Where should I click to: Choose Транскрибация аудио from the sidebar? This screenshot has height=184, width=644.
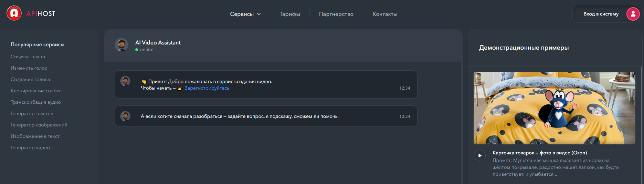(x=36, y=102)
